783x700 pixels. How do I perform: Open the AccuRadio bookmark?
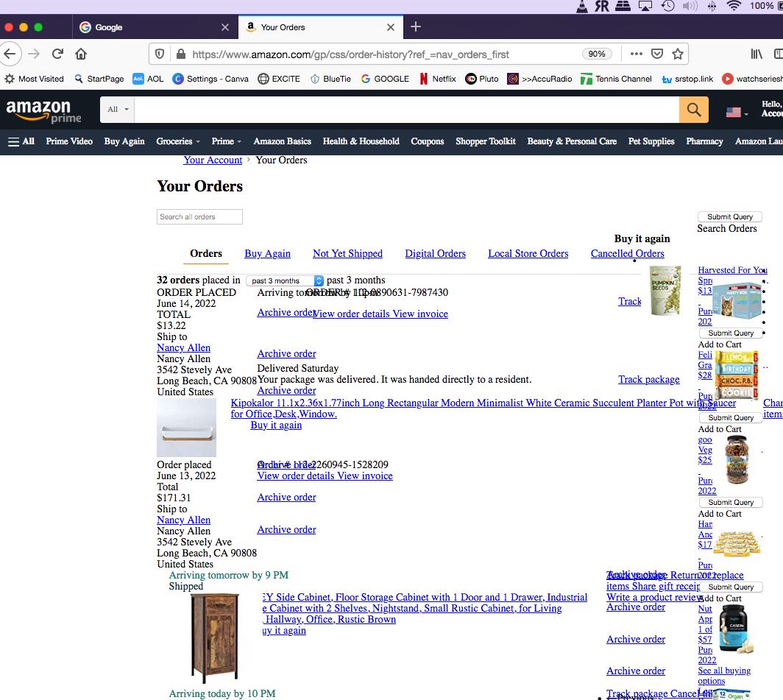tap(540, 79)
